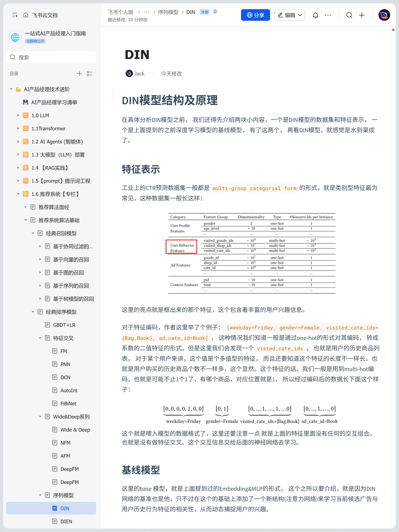Open the more options (...) menu icon
The width and height of the screenshot is (399, 532).
[328, 15]
